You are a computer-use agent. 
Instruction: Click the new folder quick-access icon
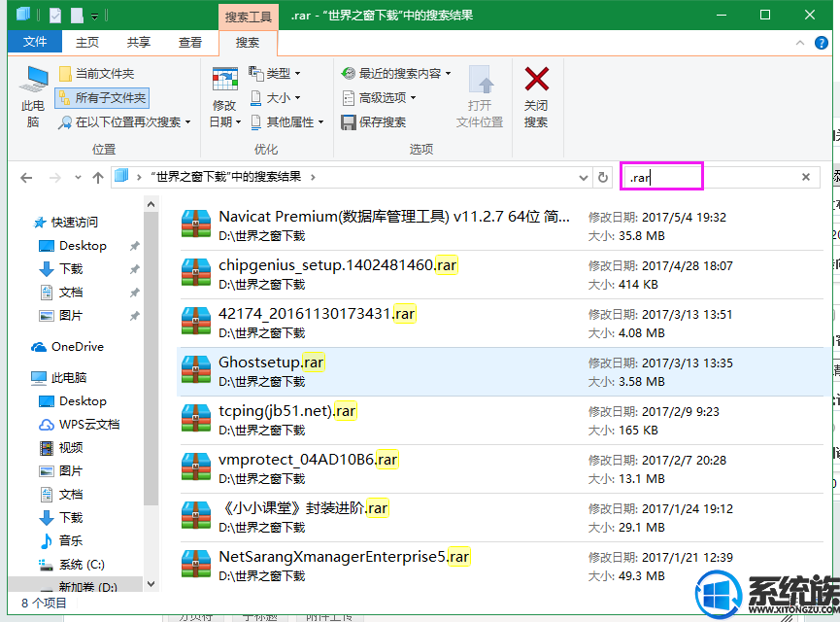tap(77, 15)
